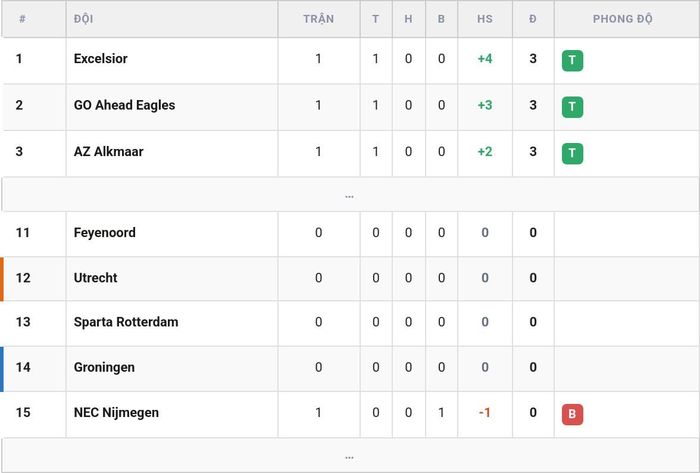
Task: Open the GO Ahead Eagles team link
Action: click(x=124, y=105)
